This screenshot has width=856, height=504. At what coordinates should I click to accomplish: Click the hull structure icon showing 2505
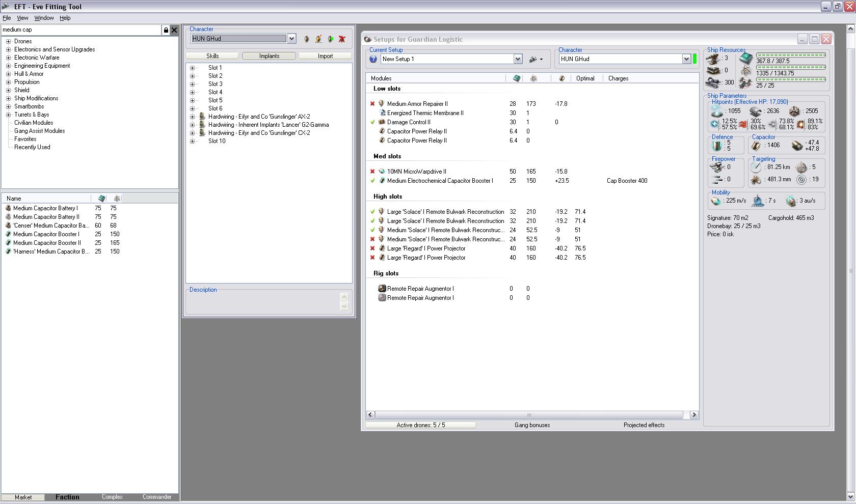(794, 111)
